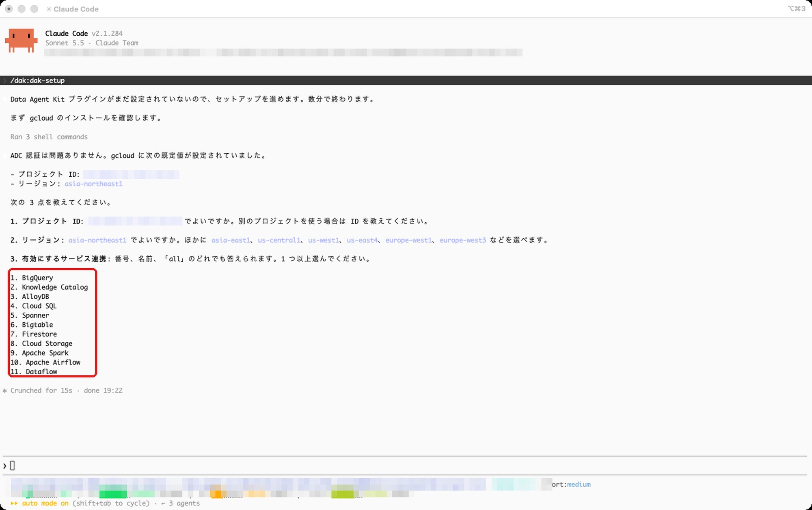Viewport: 812px width, 510px height.
Task: Click the keyboard shortcut indicator top-right
Action: pyautogui.click(x=797, y=9)
